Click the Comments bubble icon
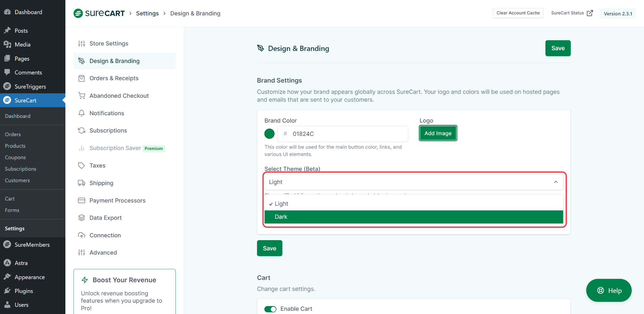 pos(7,72)
